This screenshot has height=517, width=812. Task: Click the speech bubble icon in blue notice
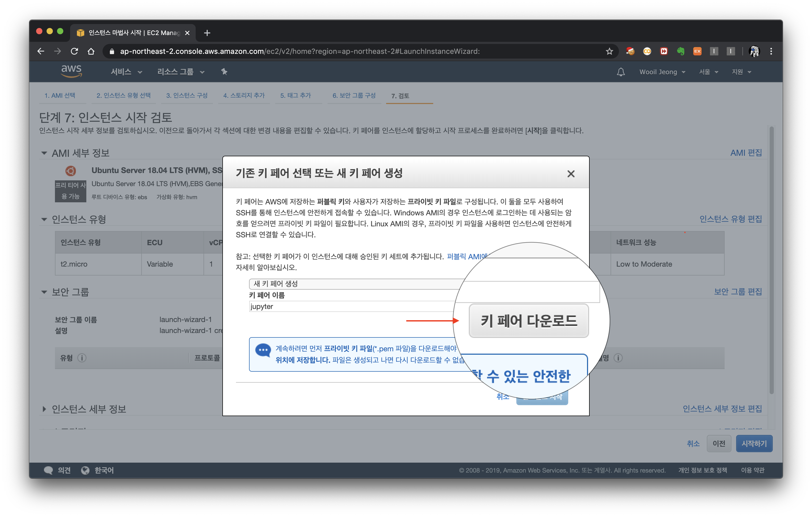263,351
